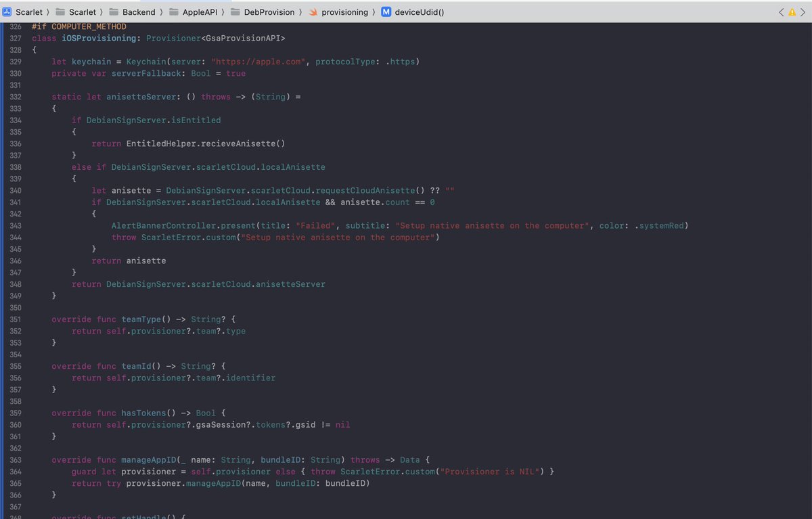The height and width of the screenshot is (519, 812).
Task: Open the AppleAPI folder breadcrumb
Action: point(192,12)
